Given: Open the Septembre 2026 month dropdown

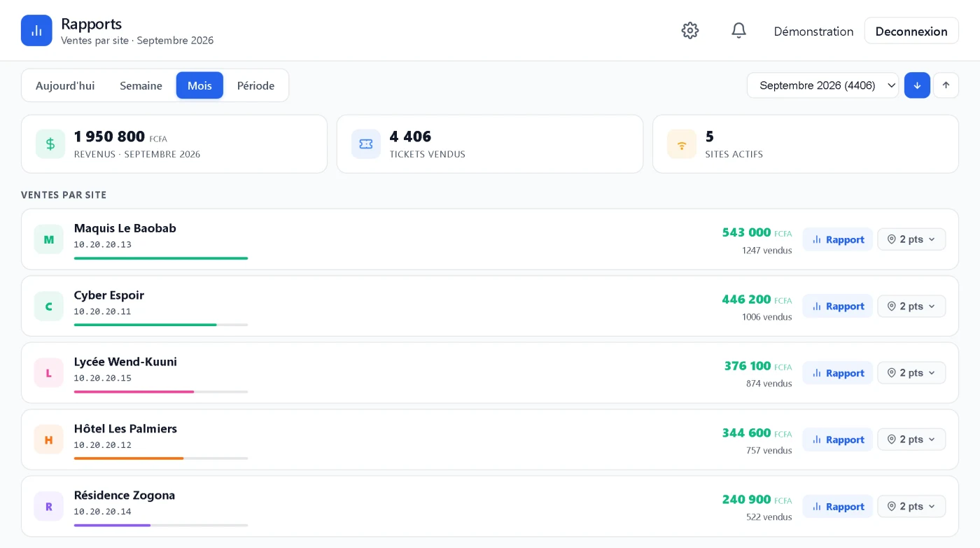Looking at the screenshot, I should pyautogui.click(x=822, y=85).
